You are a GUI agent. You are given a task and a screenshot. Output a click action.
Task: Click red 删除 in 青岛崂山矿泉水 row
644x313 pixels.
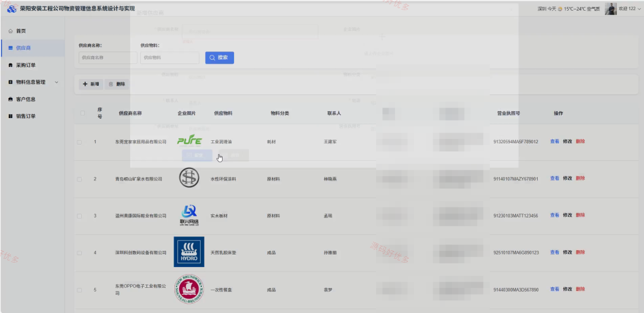(x=580, y=178)
